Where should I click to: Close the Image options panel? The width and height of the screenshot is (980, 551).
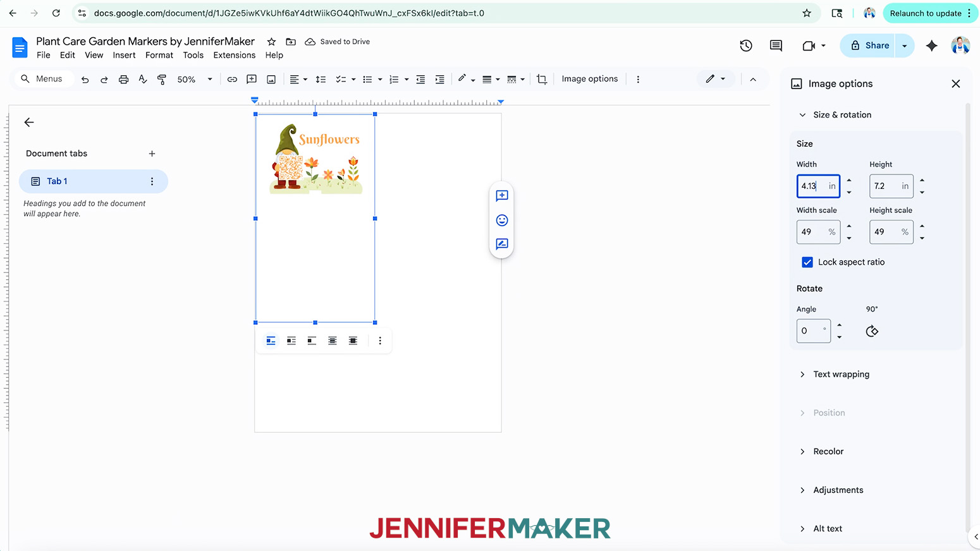pos(956,84)
